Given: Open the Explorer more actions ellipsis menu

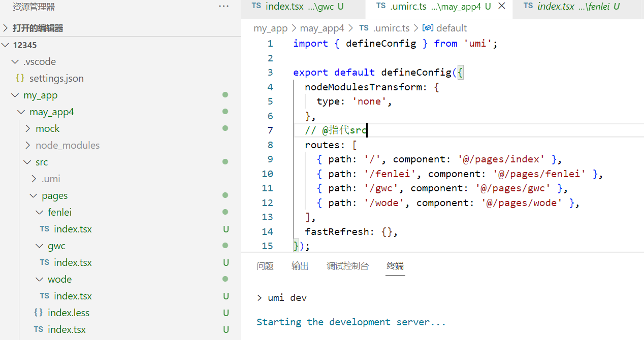Looking at the screenshot, I should (224, 6).
